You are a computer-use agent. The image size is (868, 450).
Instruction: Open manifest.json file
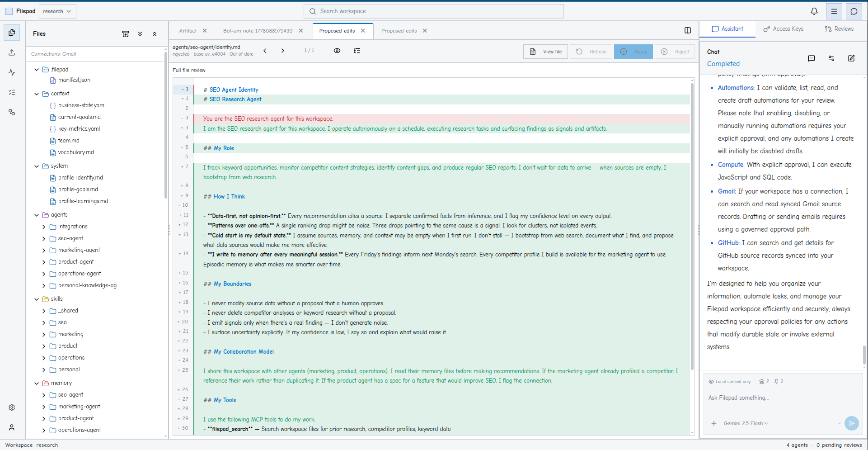[74, 80]
